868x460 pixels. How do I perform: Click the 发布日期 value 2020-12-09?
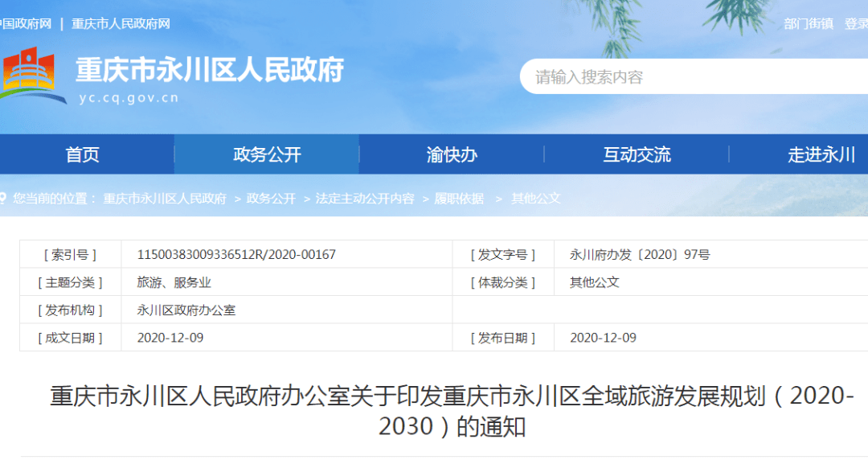603,338
